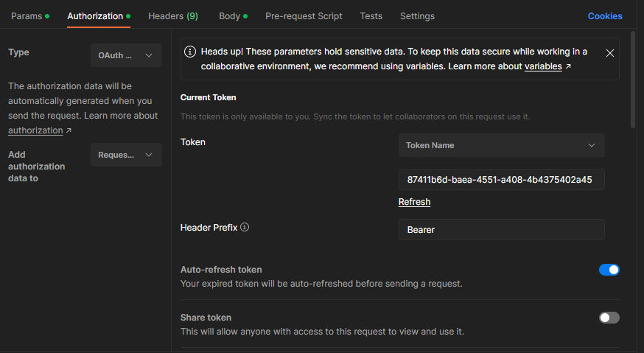The width and height of the screenshot is (644, 353).
Task: Open the request Settings tab
Action: pyautogui.click(x=417, y=15)
